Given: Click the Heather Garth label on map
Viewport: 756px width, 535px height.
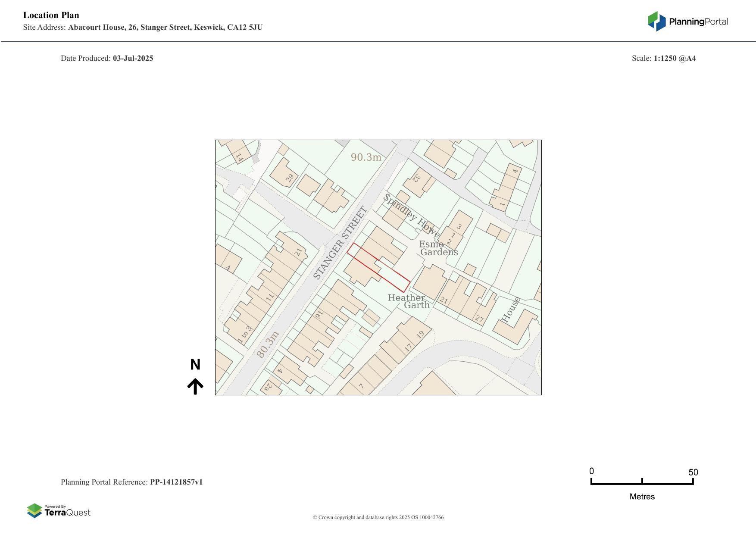Looking at the screenshot, I should pos(408,301).
